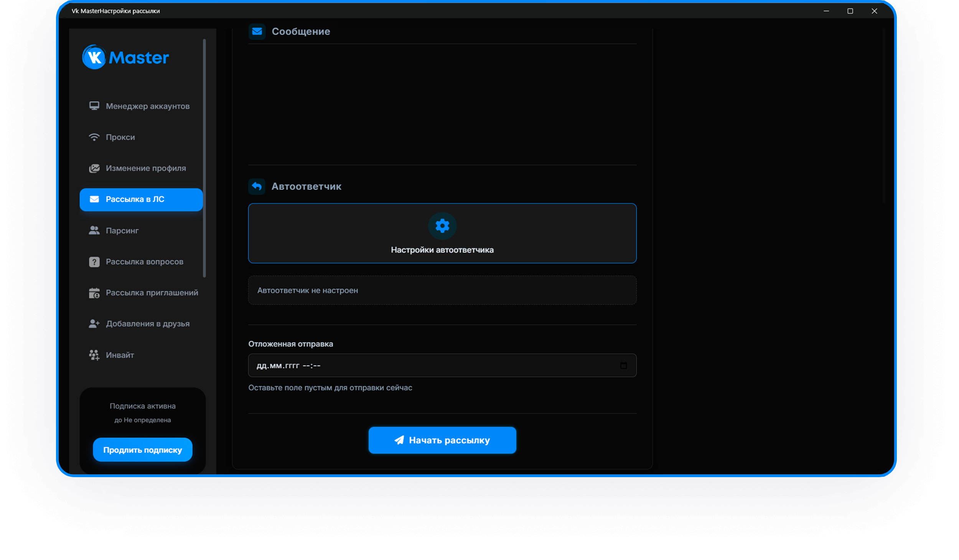Click the question mark icon for Рассылка вопросов

94,261
